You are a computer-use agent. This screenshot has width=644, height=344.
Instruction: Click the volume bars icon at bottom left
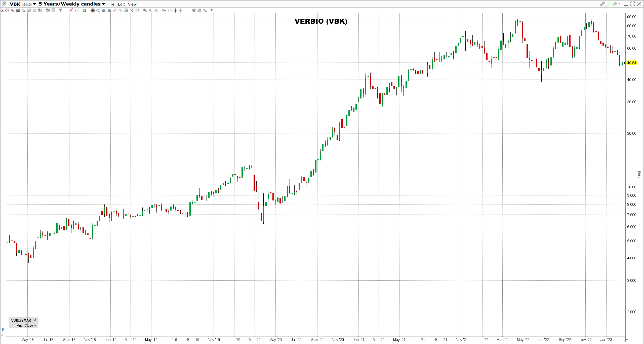point(3,335)
